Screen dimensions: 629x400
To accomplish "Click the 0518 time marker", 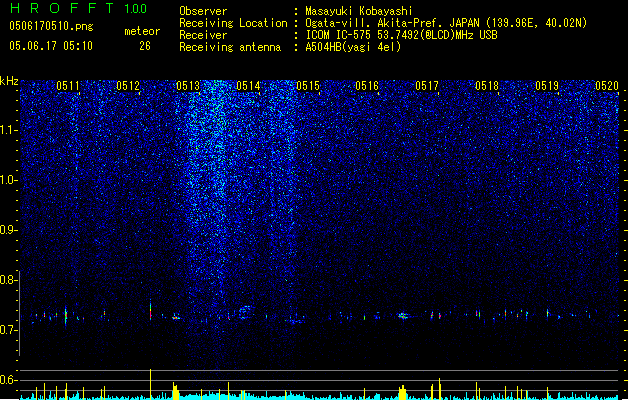I will point(487,86).
